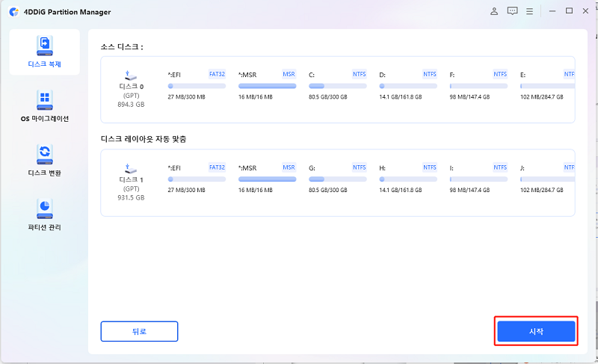This screenshot has height=364, width=598.
Task: Select source disk D: usage bar
Action: pos(408,86)
